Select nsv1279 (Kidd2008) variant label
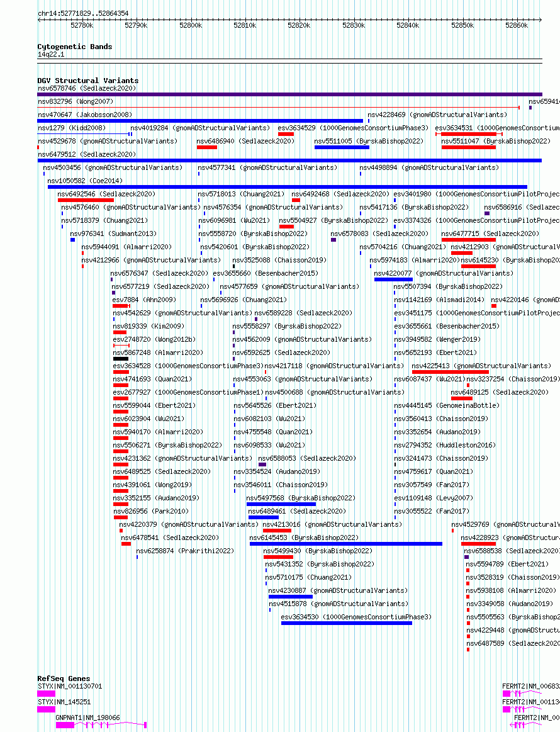This screenshot has width=560, height=732. (x=72, y=127)
